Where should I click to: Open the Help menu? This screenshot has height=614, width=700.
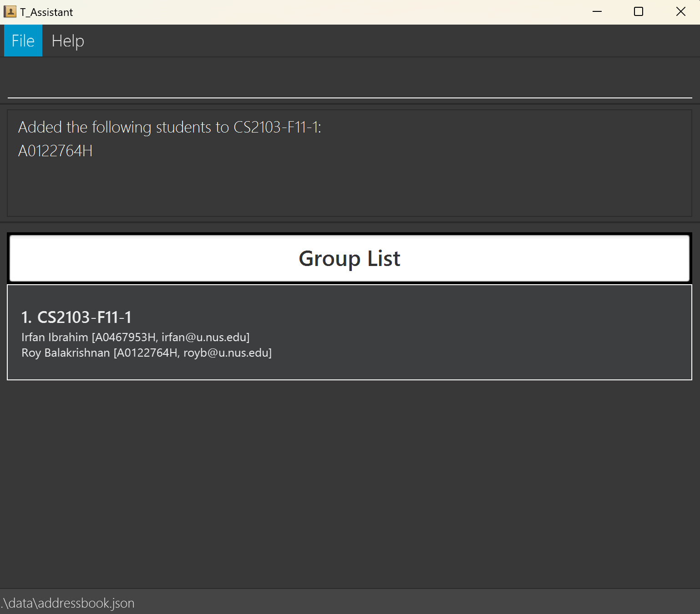tap(68, 41)
